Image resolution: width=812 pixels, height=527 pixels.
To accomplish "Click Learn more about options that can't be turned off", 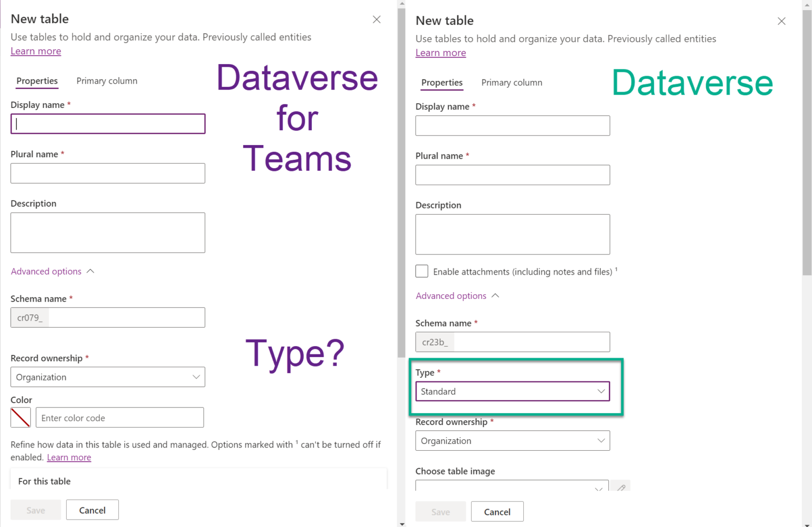I will (x=69, y=457).
